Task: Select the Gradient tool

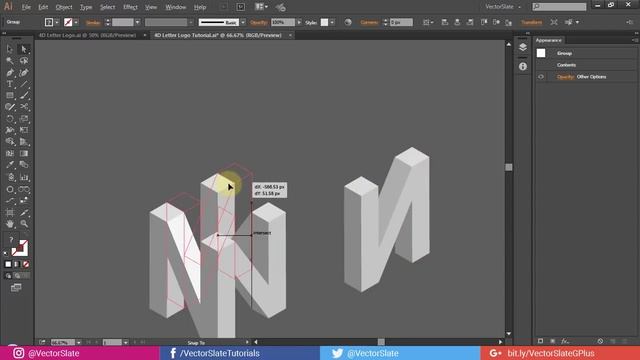Action: tap(24, 153)
